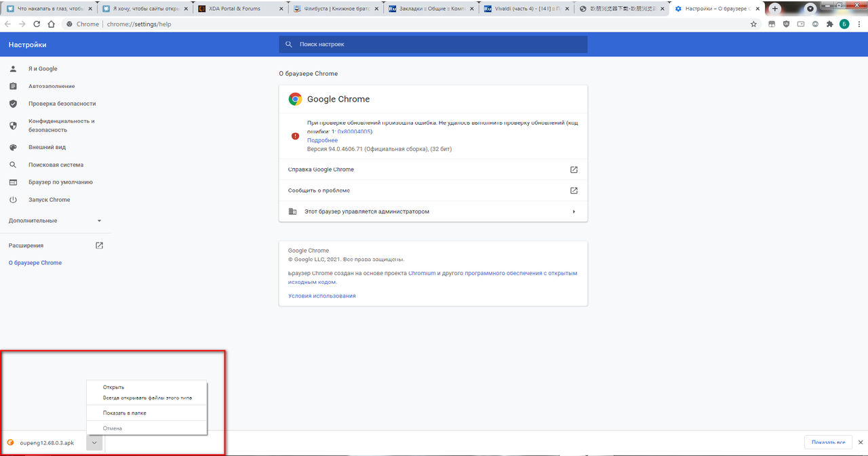Open Внешний вид settings section
The height and width of the screenshot is (456, 868).
tap(47, 147)
